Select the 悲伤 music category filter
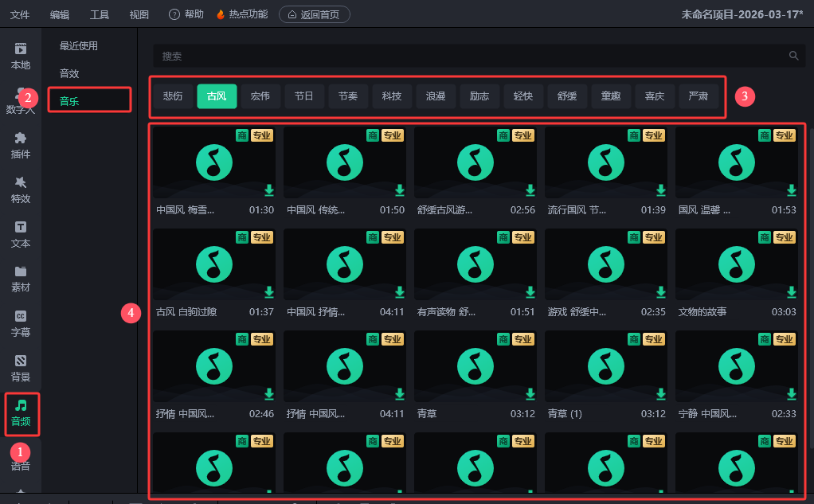 (x=173, y=96)
